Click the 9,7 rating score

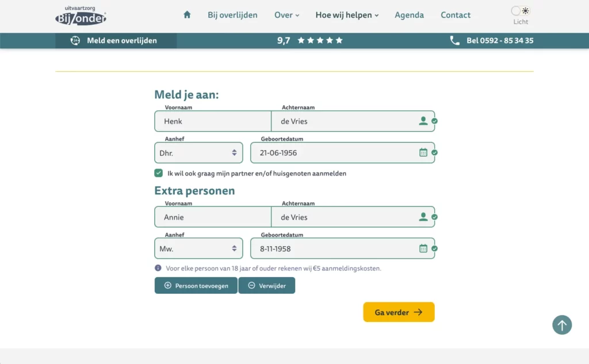point(284,41)
